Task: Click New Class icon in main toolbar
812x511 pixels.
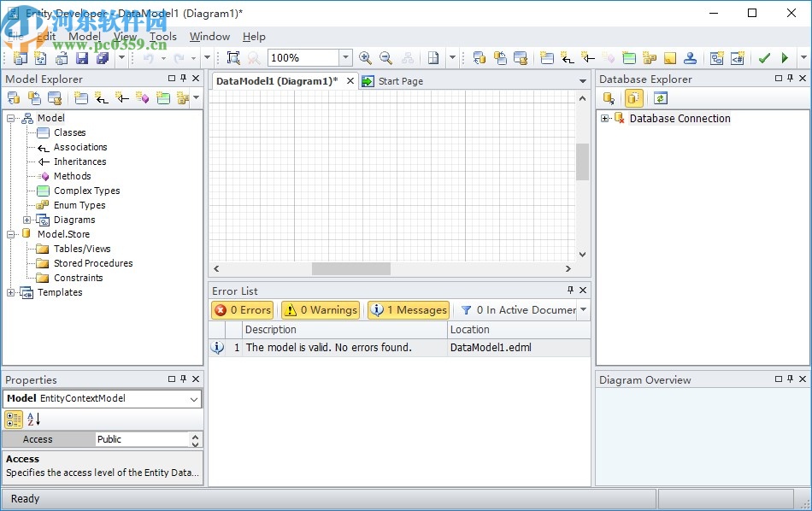Action: 547,58
